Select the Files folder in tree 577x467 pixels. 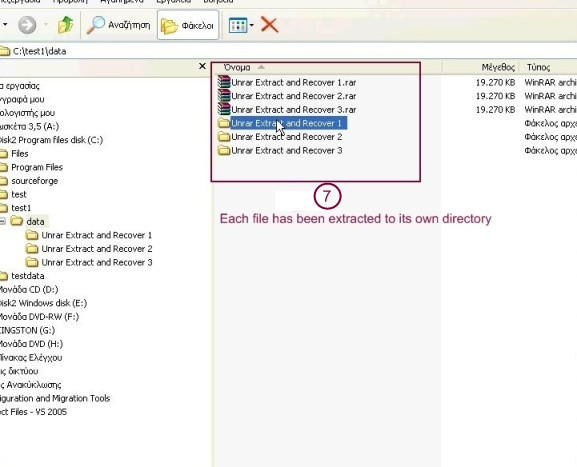(20, 153)
